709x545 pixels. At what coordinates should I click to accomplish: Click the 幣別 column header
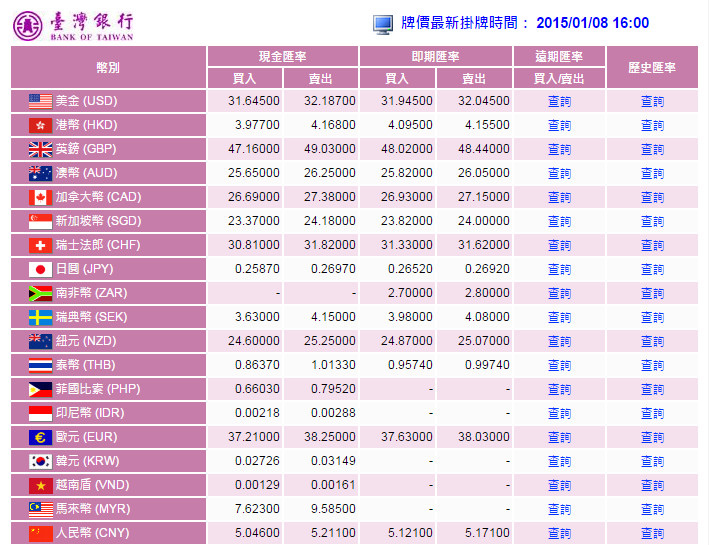(108, 67)
